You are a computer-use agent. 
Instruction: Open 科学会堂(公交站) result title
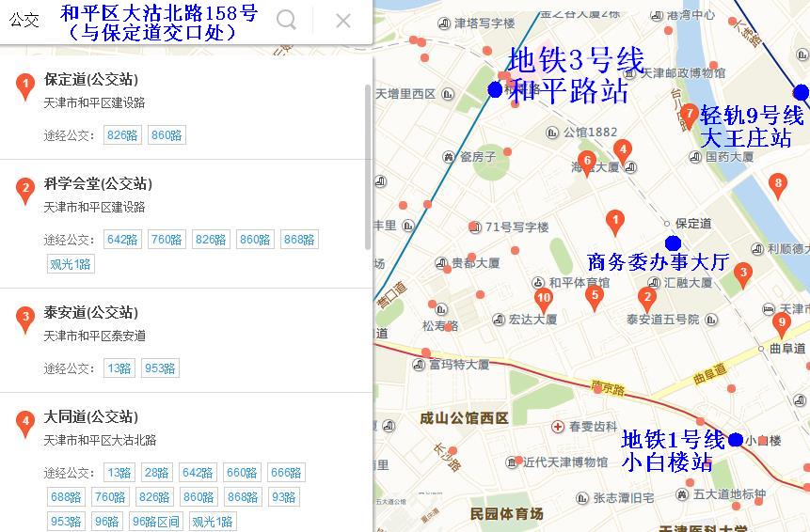click(98, 183)
